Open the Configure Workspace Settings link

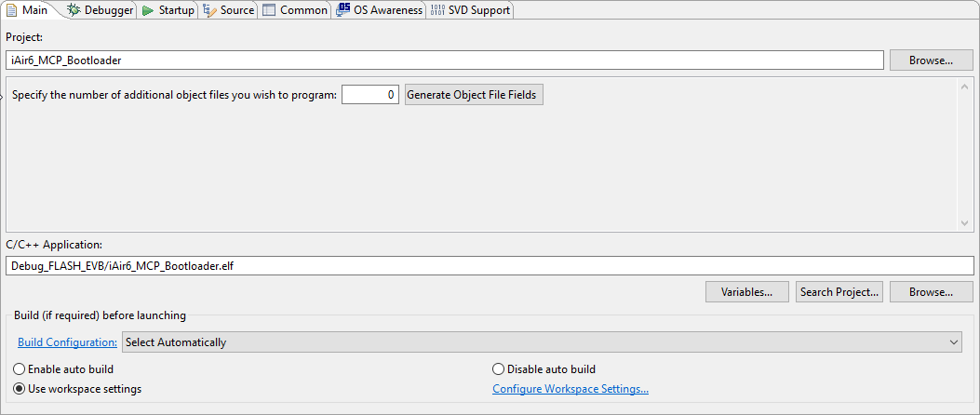click(x=570, y=389)
